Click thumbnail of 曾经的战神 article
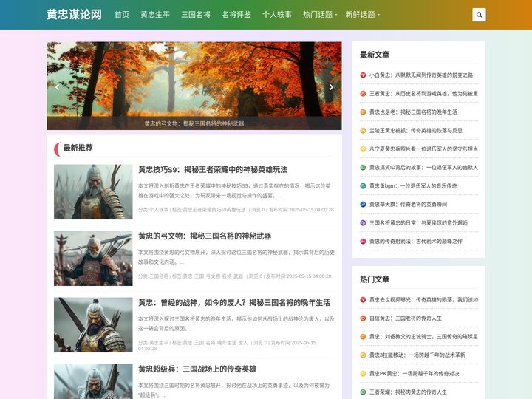This screenshot has height=399, width=532. [93, 325]
